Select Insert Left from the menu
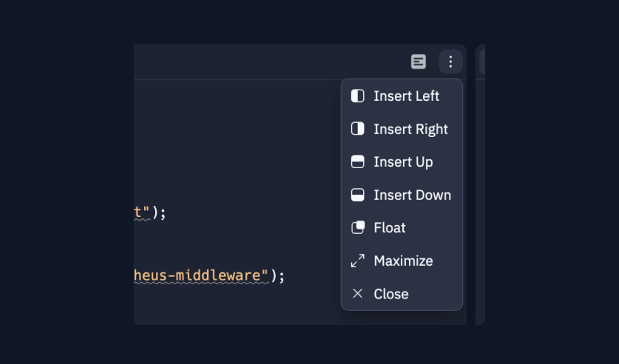This screenshot has width=619, height=364. click(x=406, y=96)
